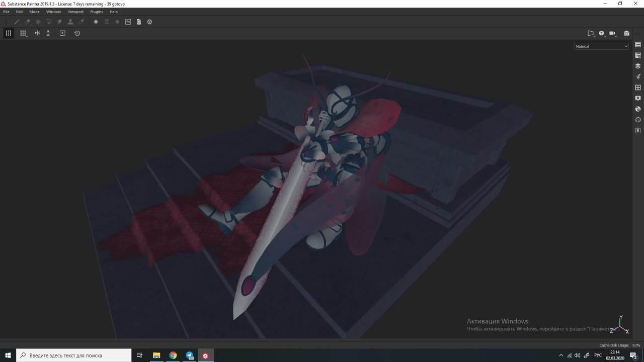Toggle the vertical mirror symmetry icon
This screenshot has width=644, height=362.
click(48, 33)
